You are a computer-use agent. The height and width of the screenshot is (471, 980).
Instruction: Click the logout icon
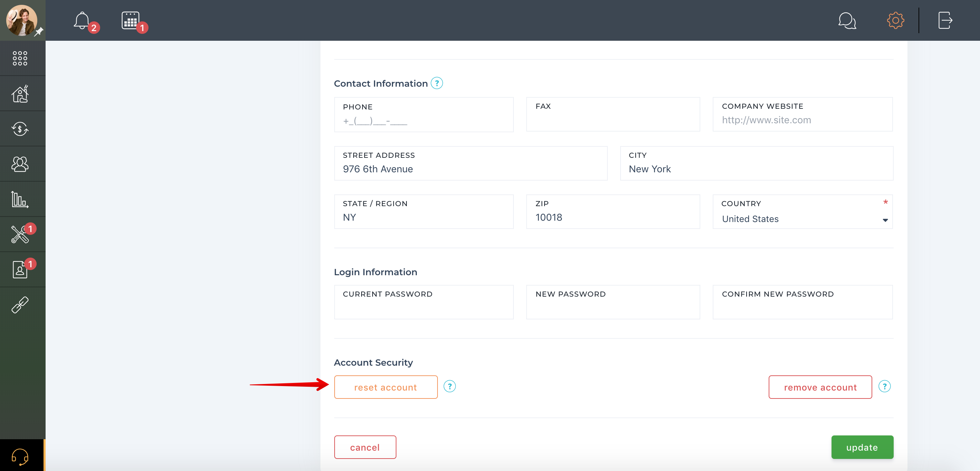point(945,20)
